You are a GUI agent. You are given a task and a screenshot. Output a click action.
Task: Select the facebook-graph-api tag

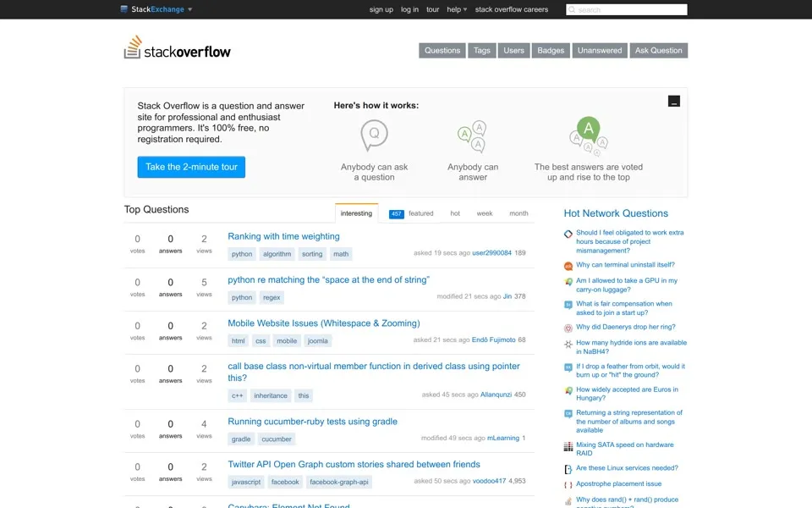[x=338, y=482]
